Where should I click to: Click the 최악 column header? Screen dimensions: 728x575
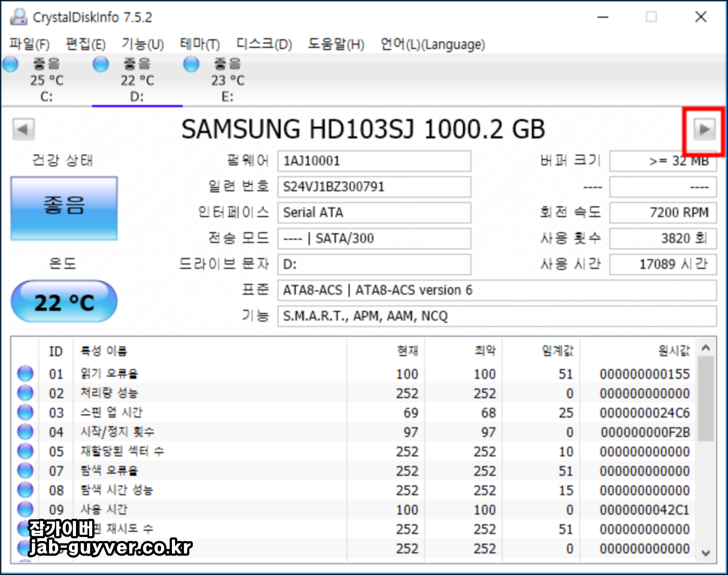[x=463, y=351]
